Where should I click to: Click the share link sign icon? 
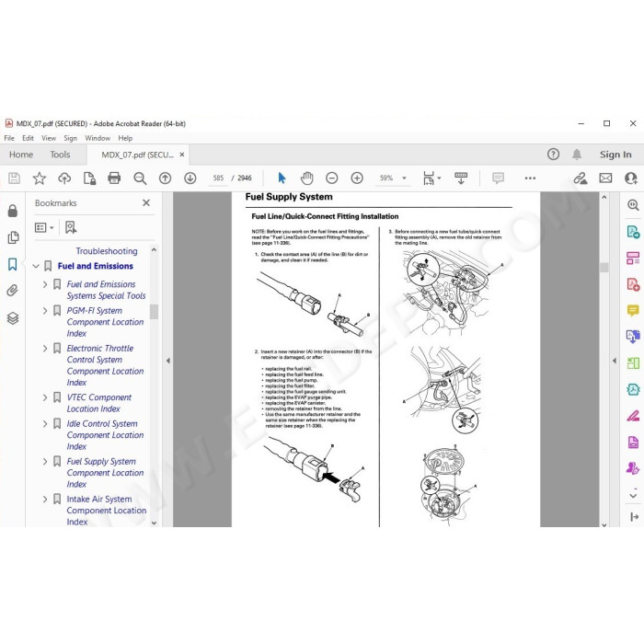pyautogui.click(x=581, y=178)
